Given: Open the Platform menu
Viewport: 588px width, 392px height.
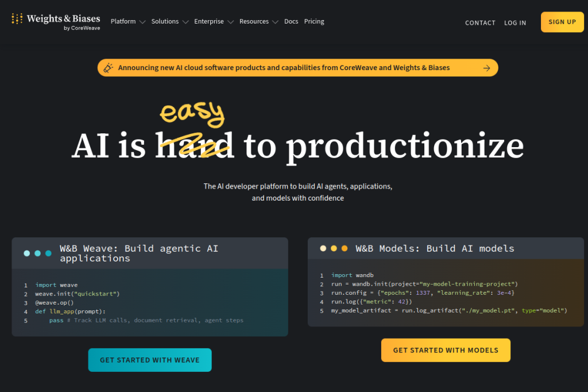Looking at the screenshot, I should [x=123, y=21].
